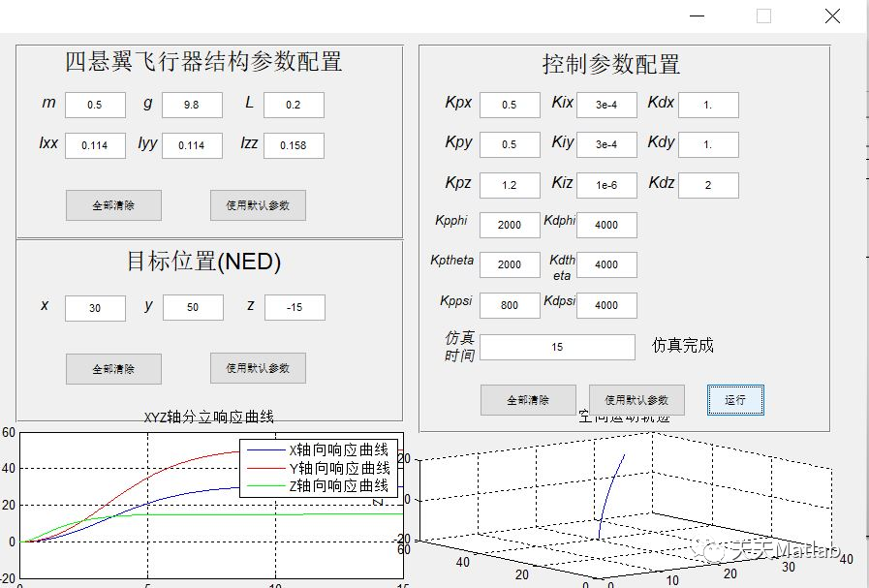
Task: Click the Kdpsi gain field
Action: click(x=606, y=305)
